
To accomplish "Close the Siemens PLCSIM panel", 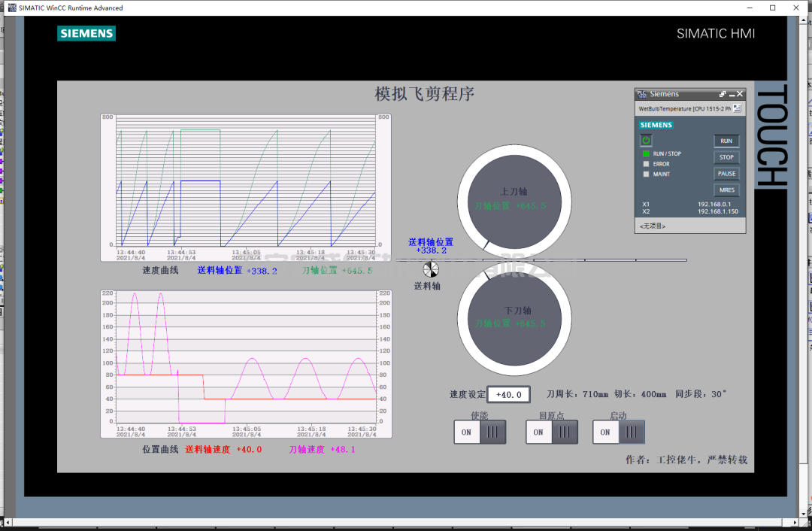I will pyautogui.click(x=740, y=94).
